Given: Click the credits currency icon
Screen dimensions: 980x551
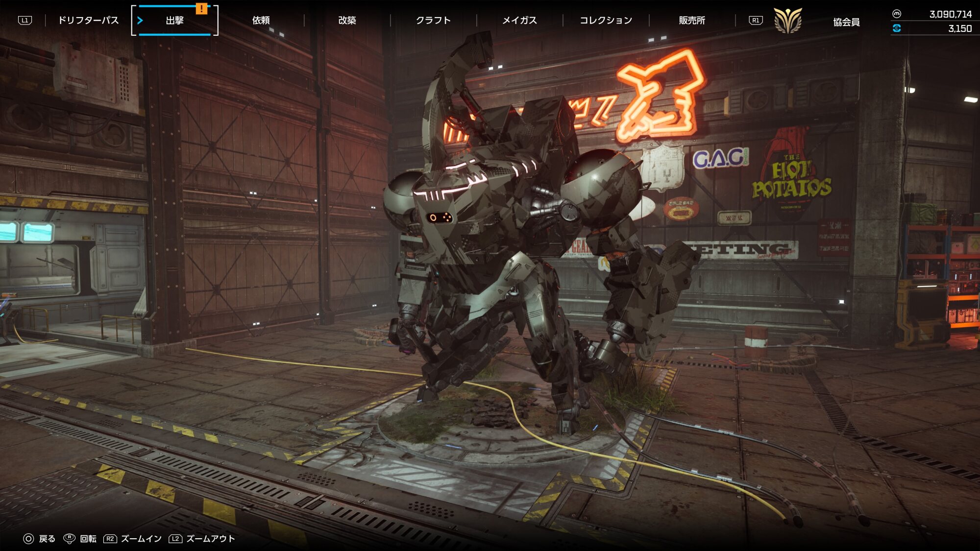Looking at the screenshot, I should pyautogui.click(x=897, y=14).
